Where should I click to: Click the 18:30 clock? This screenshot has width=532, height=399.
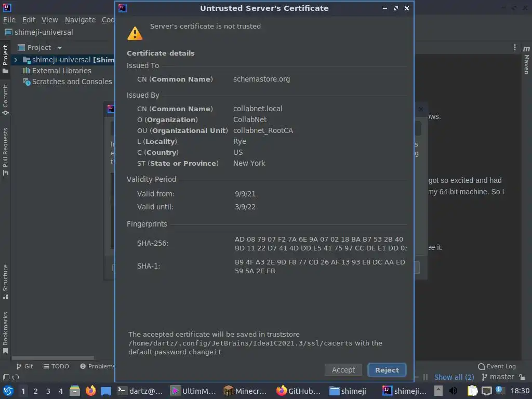click(520, 391)
